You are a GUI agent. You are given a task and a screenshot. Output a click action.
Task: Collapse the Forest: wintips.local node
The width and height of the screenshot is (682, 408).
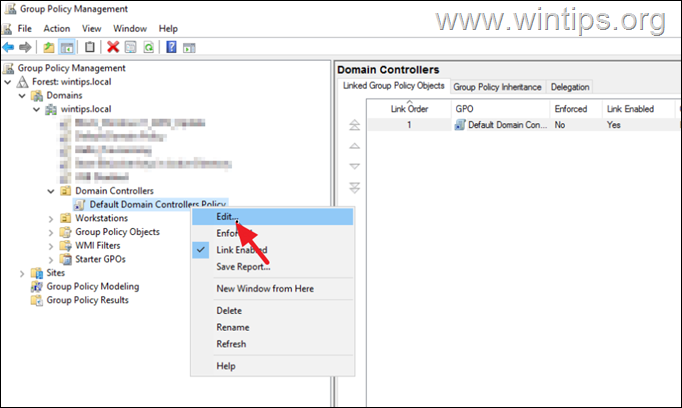9,82
